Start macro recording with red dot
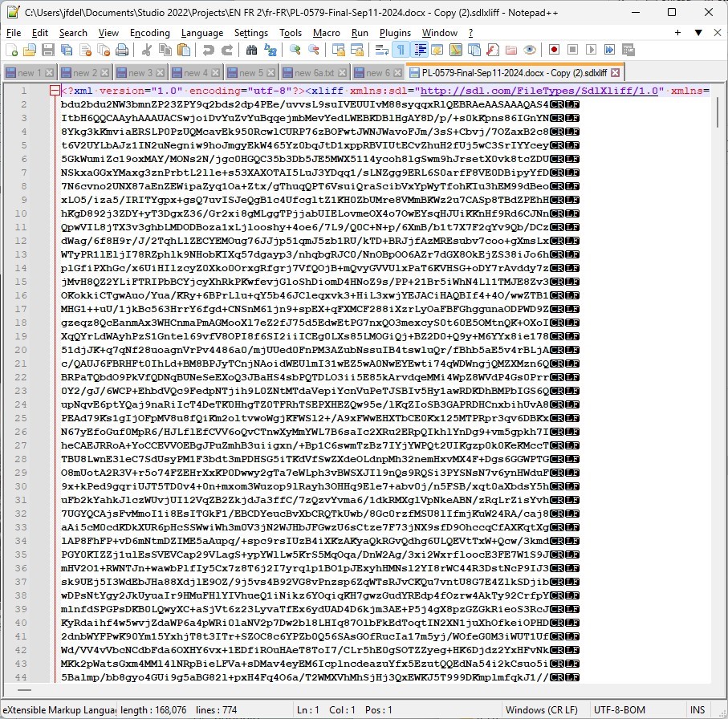The width and height of the screenshot is (728, 719). pos(554,50)
